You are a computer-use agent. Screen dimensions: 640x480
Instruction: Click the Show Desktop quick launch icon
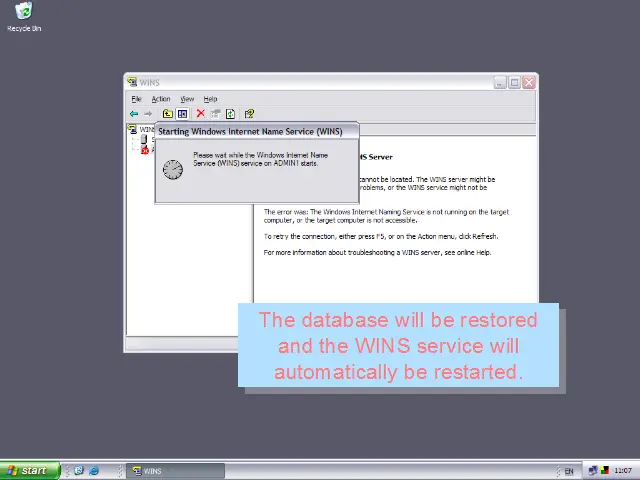[79, 471]
